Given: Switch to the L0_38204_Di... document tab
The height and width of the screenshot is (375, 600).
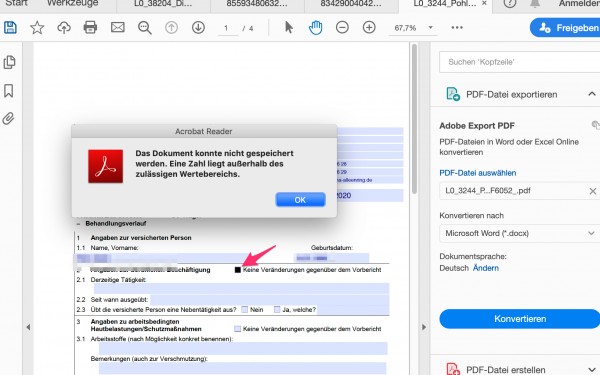Looking at the screenshot, I should pos(163,3).
